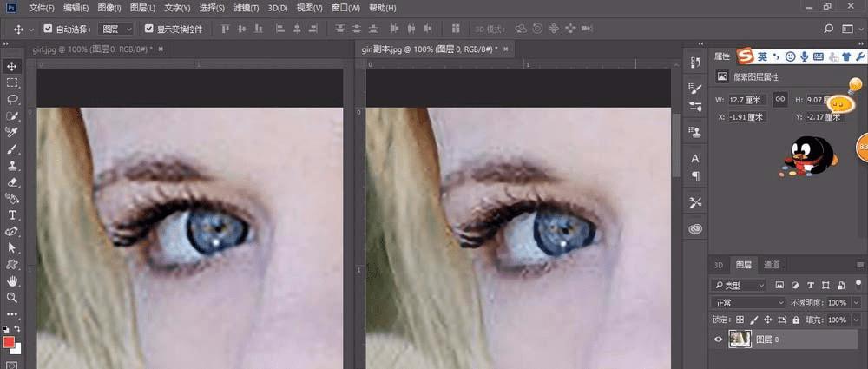Viewport: 868px width, 369px height.
Task: Select the Lasso tool
Action: [11, 100]
